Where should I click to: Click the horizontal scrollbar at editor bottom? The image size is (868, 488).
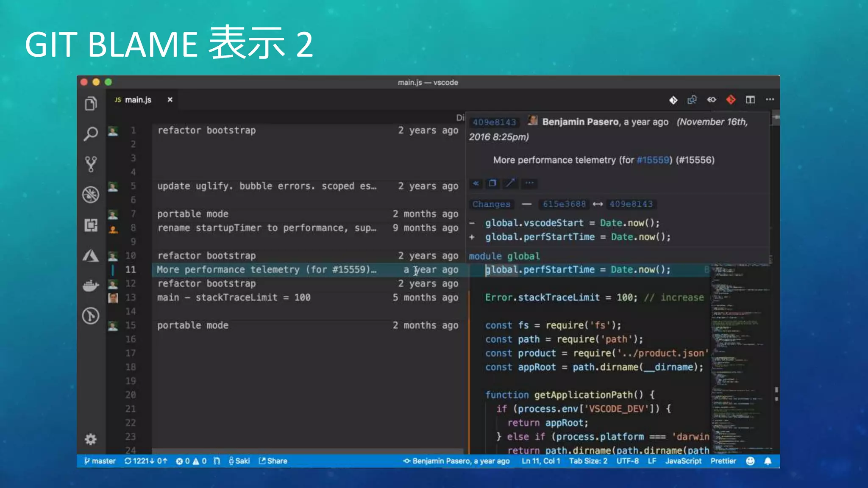coord(308,452)
